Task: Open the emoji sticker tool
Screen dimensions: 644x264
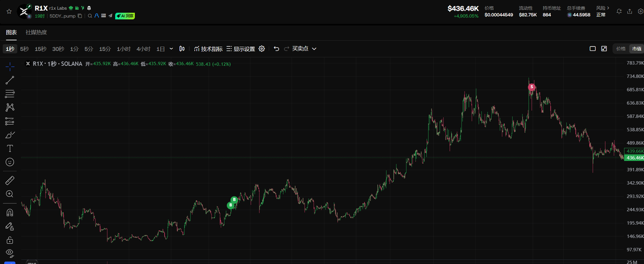Action: tap(10, 161)
